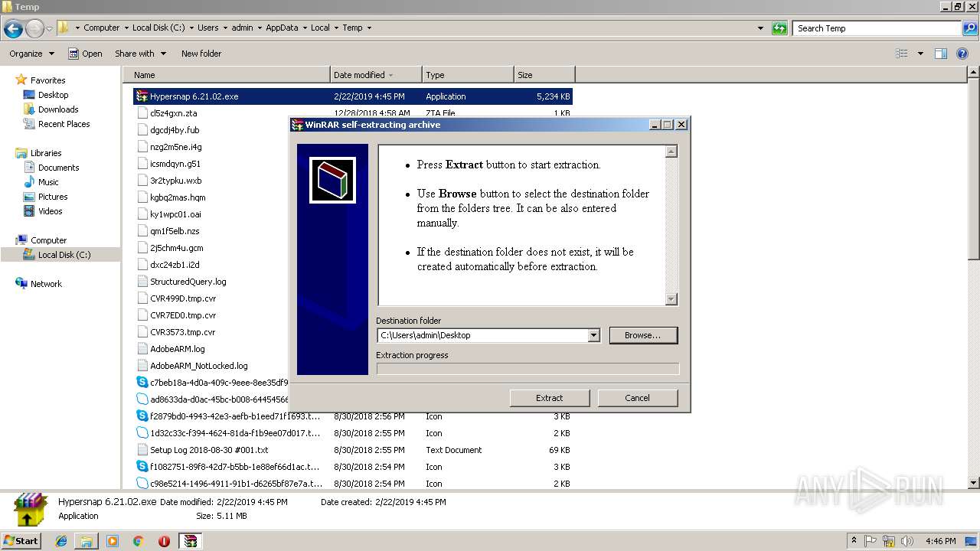Image resolution: width=980 pixels, height=551 pixels.
Task: Open the Share with menu
Action: (x=140, y=54)
